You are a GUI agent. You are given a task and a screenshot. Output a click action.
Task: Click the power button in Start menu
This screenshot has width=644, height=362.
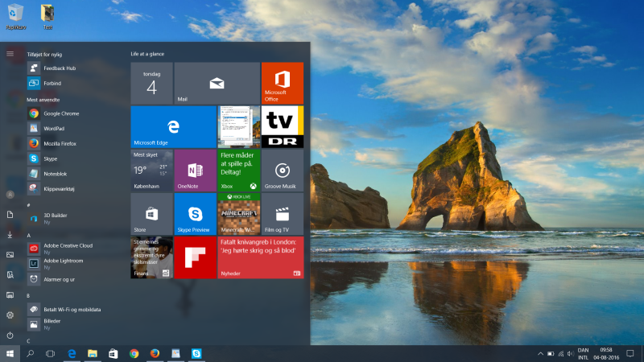tap(10, 335)
